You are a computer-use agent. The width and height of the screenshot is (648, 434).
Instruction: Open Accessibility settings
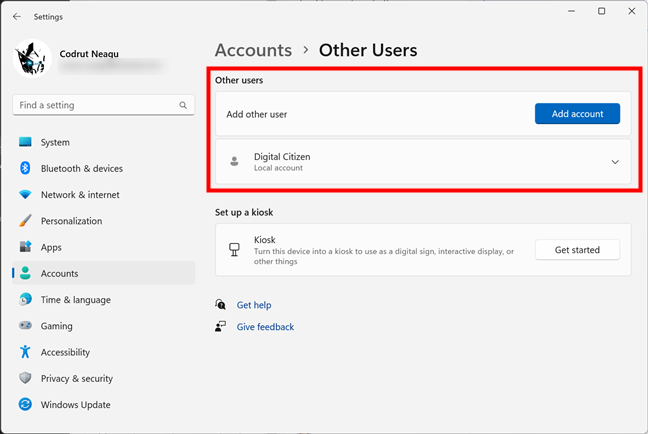coord(103,352)
